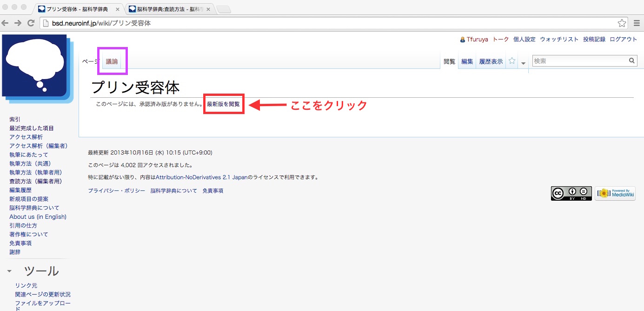Close the プリン受容体 browser tab
Viewport: 644px width, 311px height.
[117, 9]
